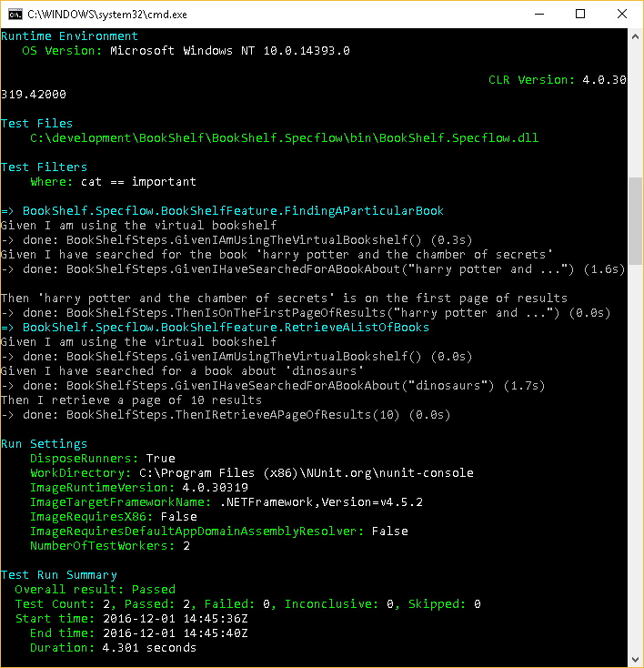Click the scrollbar down arrow
644x668 pixels.
pos(635,659)
